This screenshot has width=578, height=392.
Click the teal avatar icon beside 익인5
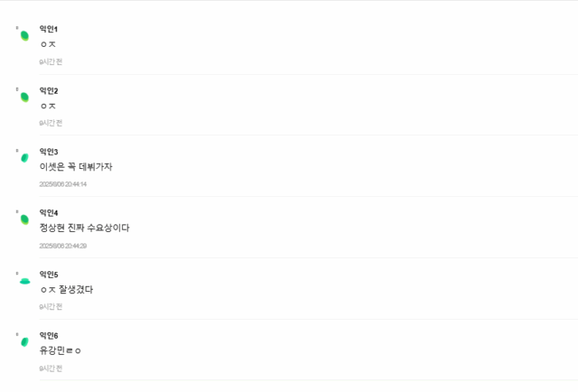coord(24,281)
